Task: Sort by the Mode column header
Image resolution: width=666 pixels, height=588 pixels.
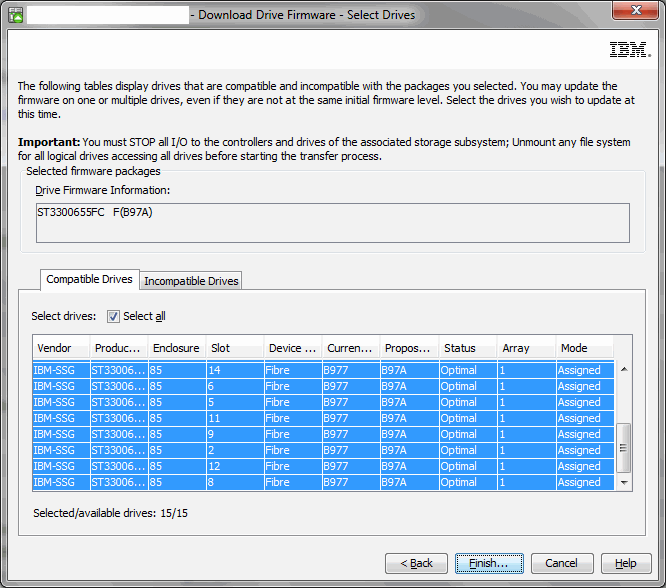Action: pyautogui.click(x=583, y=348)
